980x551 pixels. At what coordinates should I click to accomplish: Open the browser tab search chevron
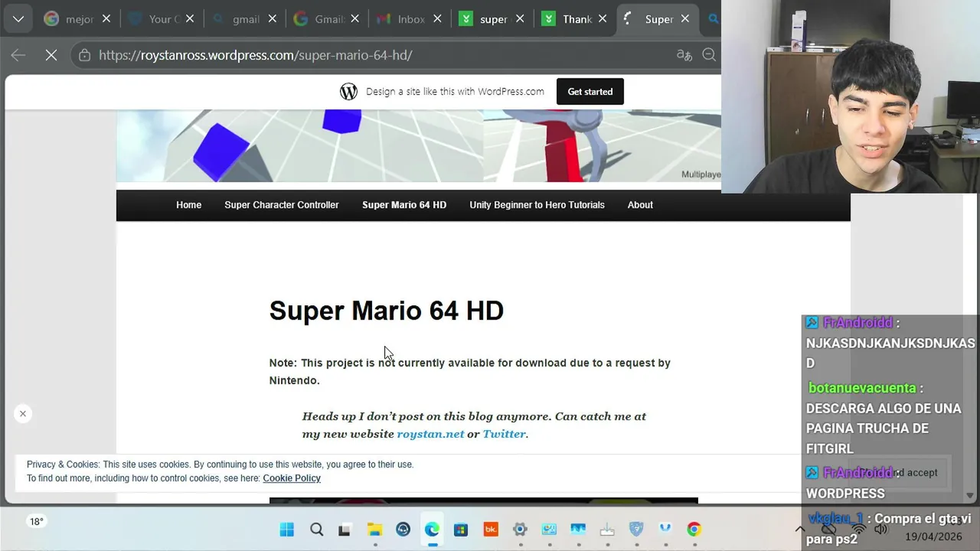(18, 18)
